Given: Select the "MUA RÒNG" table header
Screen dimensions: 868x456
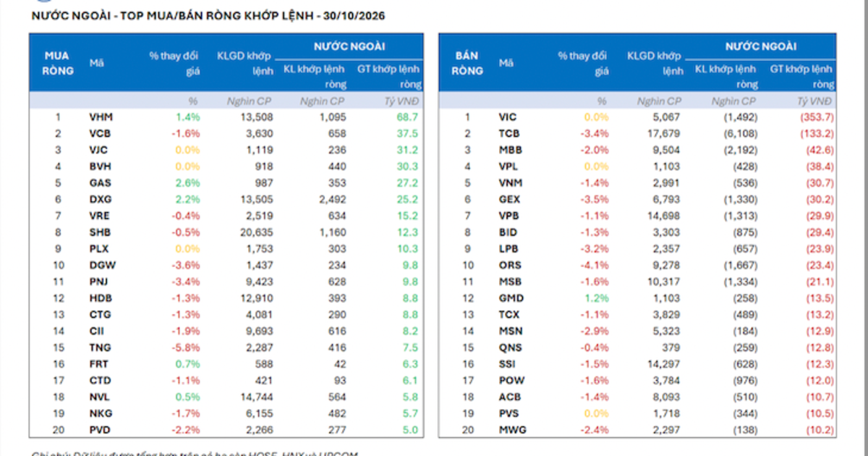Looking at the screenshot, I should point(59,63).
